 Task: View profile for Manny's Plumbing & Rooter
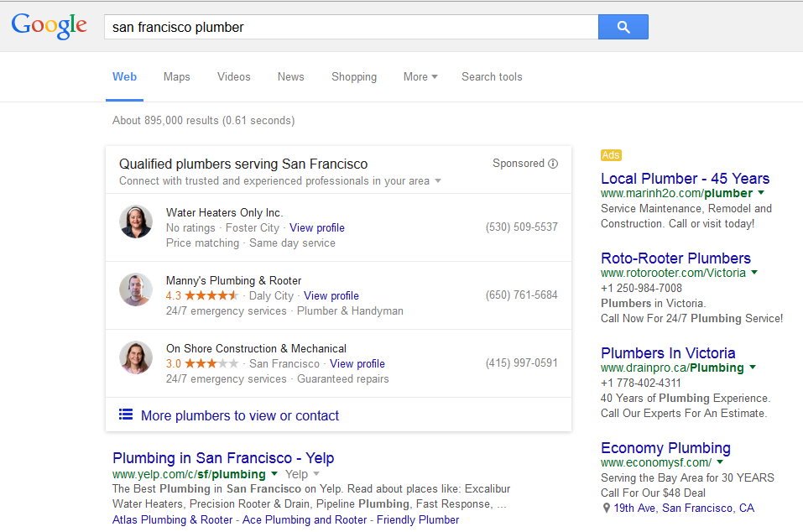pos(331,295)
